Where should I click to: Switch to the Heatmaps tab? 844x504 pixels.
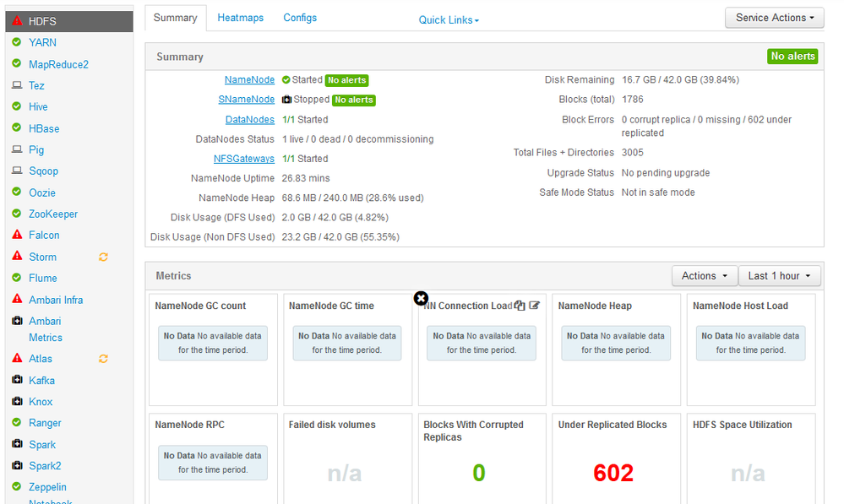pyautogui.click(x=241, y=18)
